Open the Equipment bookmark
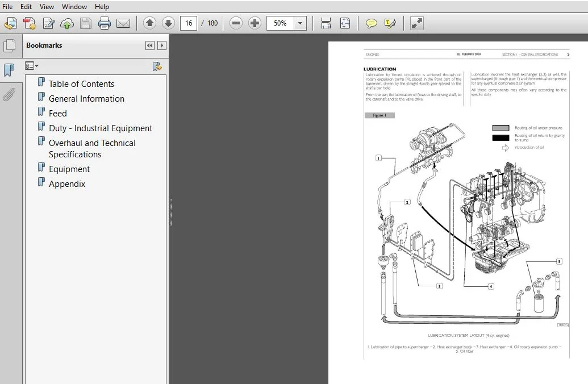Viewport: 588px width, 384px height. click(69, 169)
